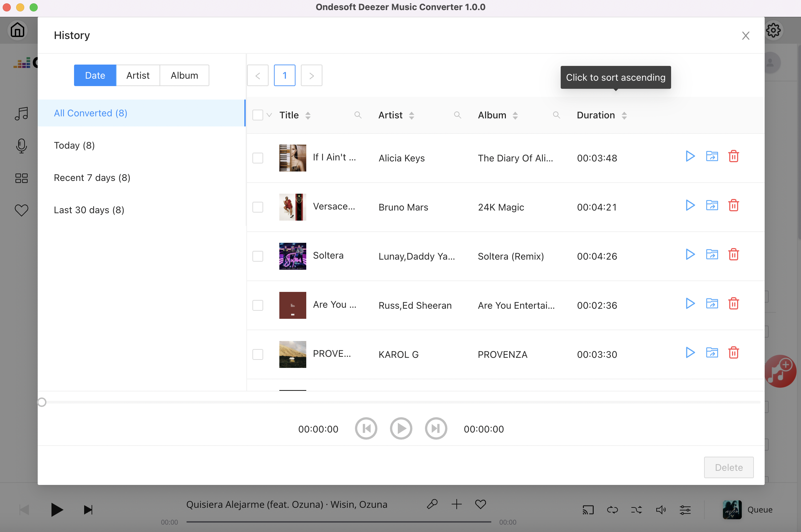Click main play/pause center button
This screenshot has width=801, height=532.
pos(402,429)
